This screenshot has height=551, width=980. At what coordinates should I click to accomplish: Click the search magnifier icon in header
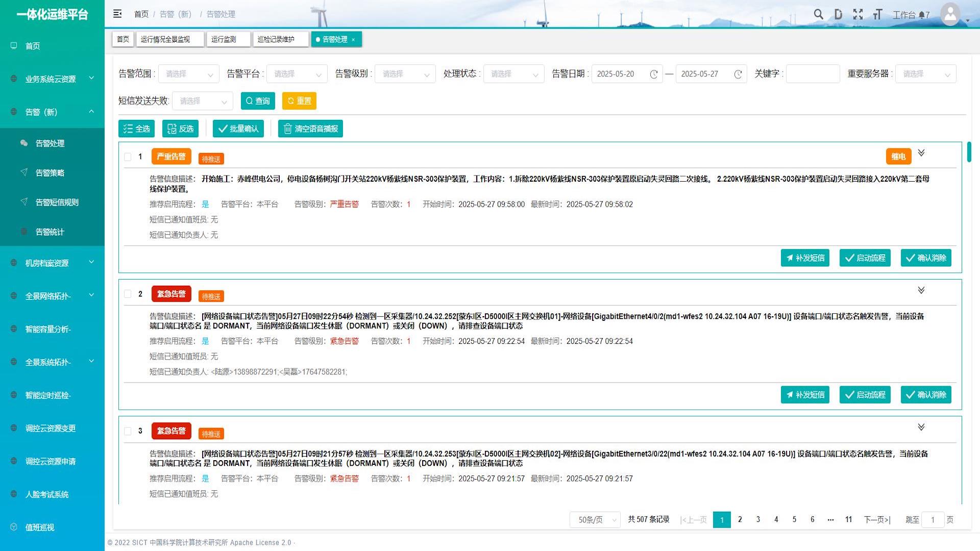[818, 14]
